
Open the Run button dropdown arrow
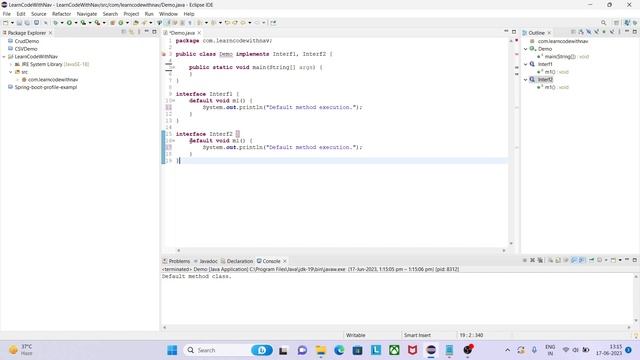pyautogui.click(x=76, y=23)
